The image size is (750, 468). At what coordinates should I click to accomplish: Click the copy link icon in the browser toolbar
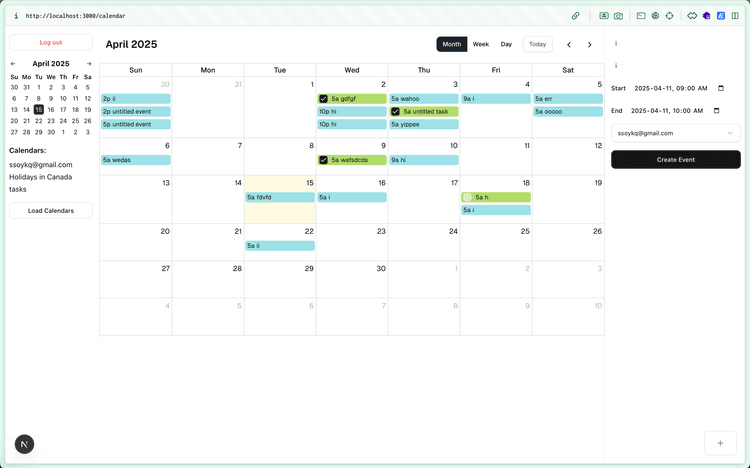pos(576,16)
